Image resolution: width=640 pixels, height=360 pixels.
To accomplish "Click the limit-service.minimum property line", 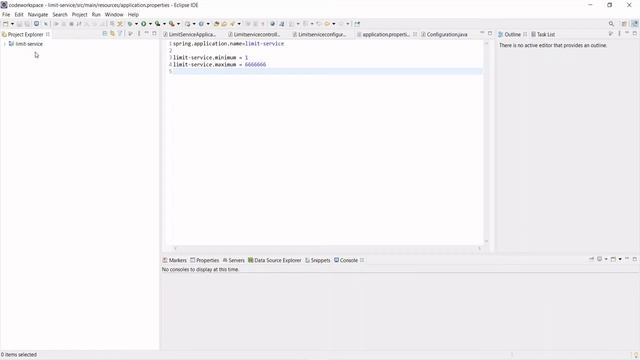I will click(210, 58).
